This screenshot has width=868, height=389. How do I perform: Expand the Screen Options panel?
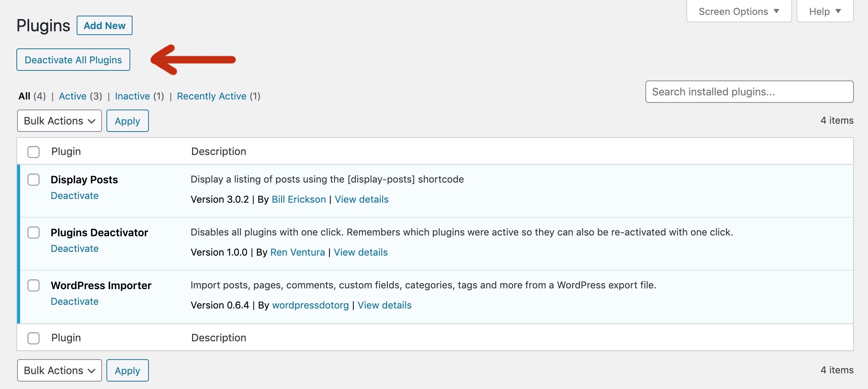pos(739,12)
